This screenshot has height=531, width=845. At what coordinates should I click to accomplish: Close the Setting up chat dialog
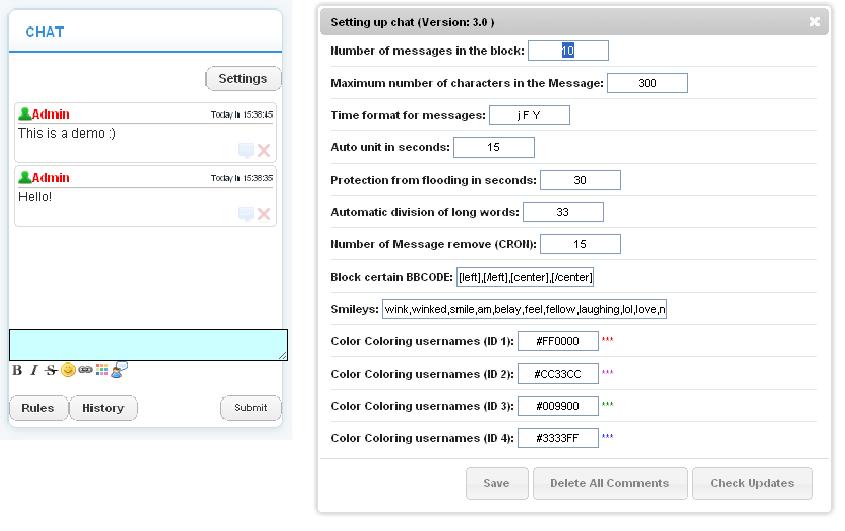click(815, 22)
